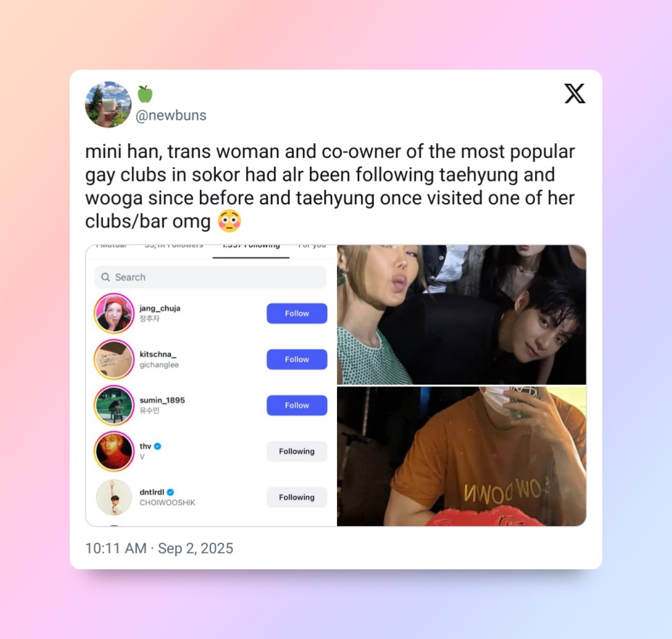Open sumin_1895's story avatar
Screen dimensions: 672x639
[114, 405]
